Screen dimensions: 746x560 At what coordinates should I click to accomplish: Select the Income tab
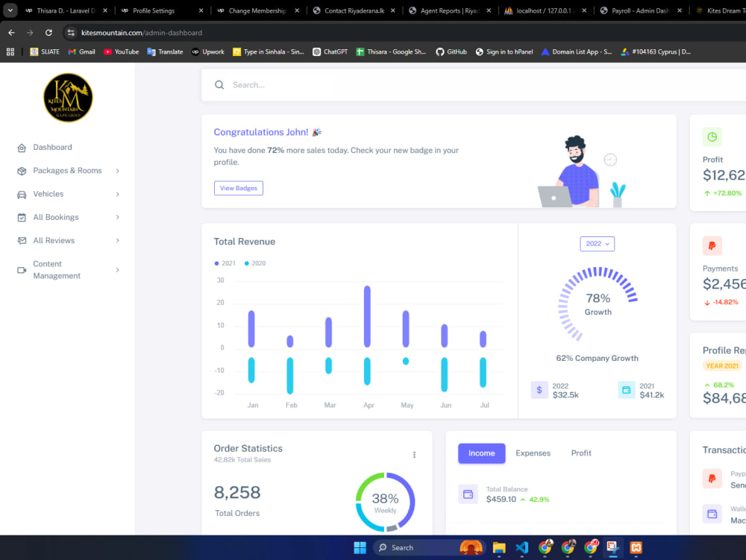pos(481,453)
